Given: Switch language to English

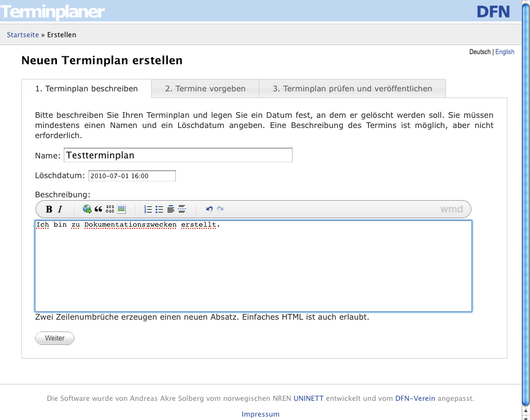Looking at the screenshot, I should click(505, 52).
